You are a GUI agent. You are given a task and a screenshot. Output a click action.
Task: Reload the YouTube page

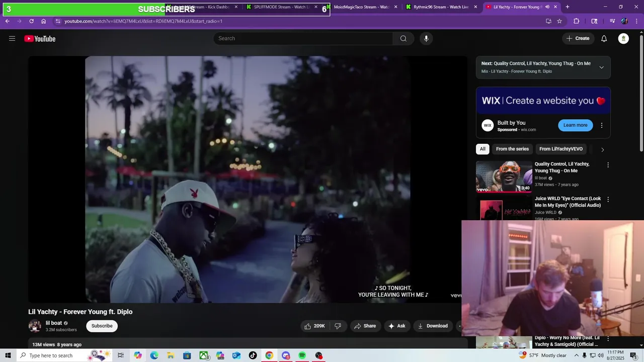(31, 21)
